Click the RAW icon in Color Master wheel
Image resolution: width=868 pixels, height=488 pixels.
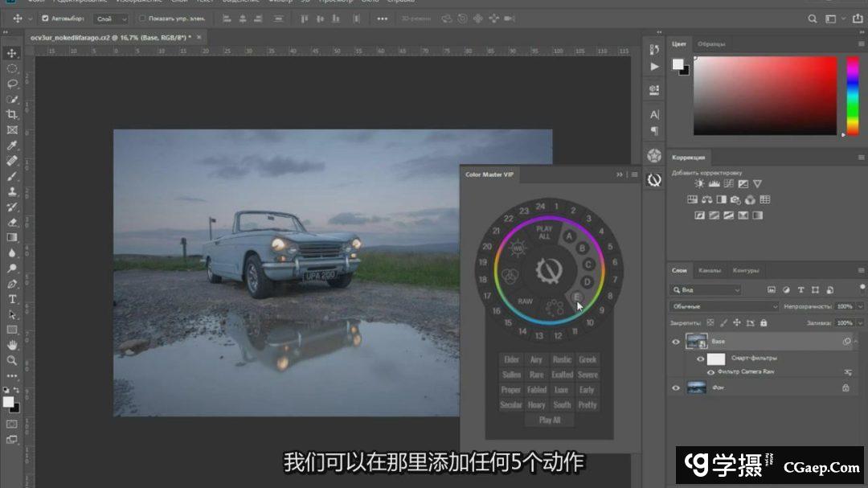coord(525,301)
